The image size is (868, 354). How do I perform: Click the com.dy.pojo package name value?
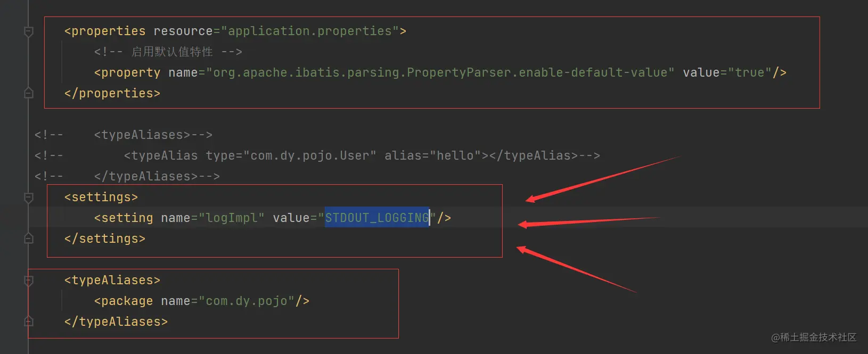[x=247, y=301]
